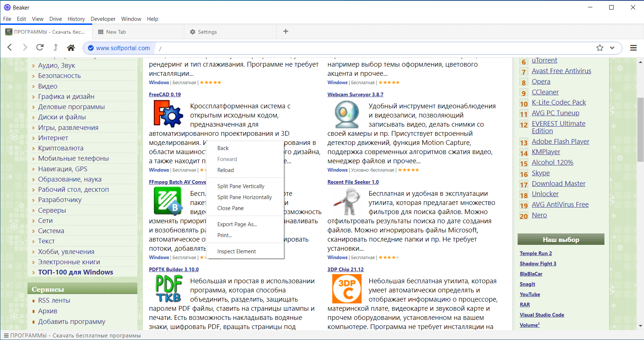Screen dimensions: 644x340
Task: Open the K-Lite Codec Pack link
Action: (559, 102)
